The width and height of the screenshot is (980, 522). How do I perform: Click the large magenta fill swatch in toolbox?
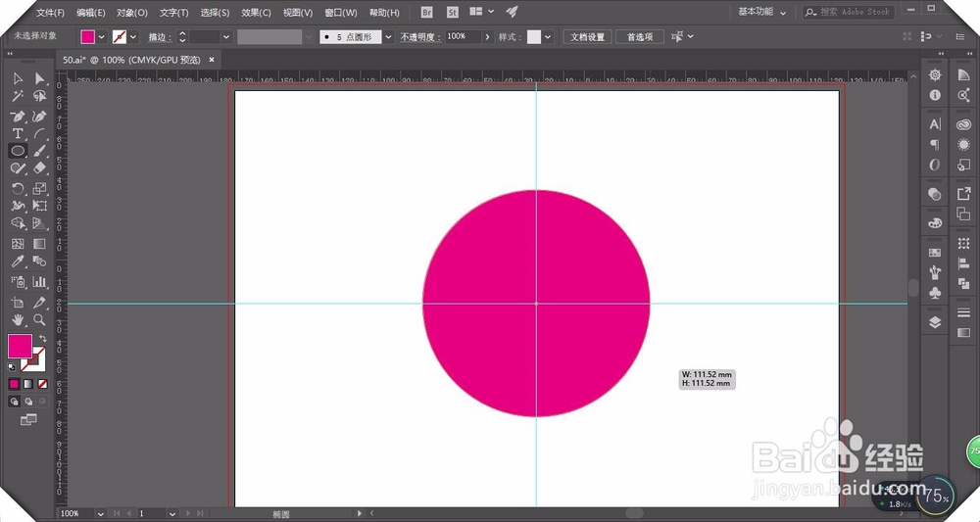point(20,346)
